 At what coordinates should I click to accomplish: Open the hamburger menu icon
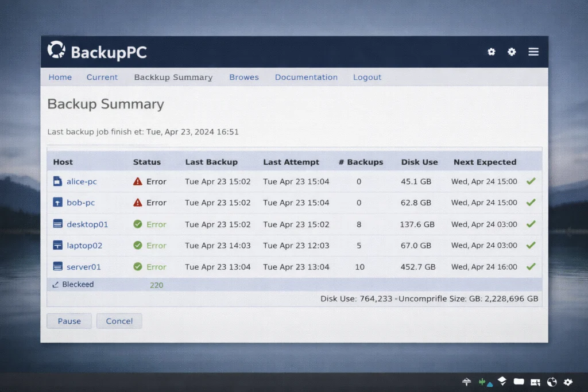[533, 51]
